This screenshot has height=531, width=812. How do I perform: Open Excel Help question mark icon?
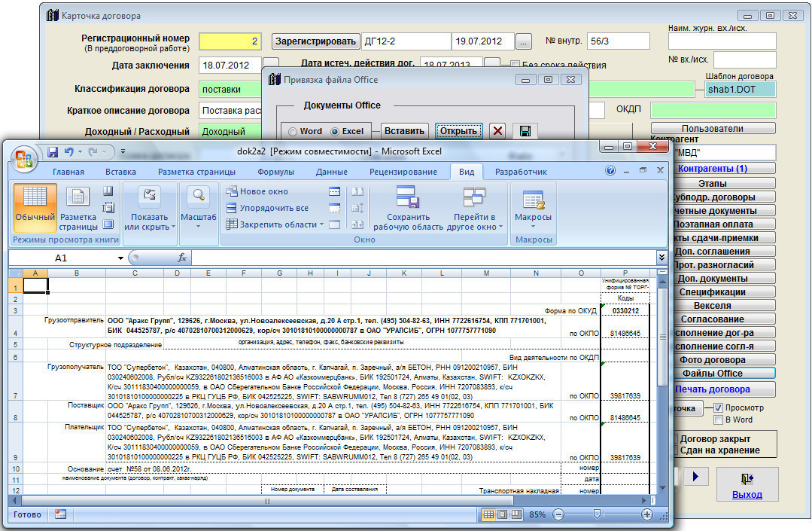tap(610, 170)
